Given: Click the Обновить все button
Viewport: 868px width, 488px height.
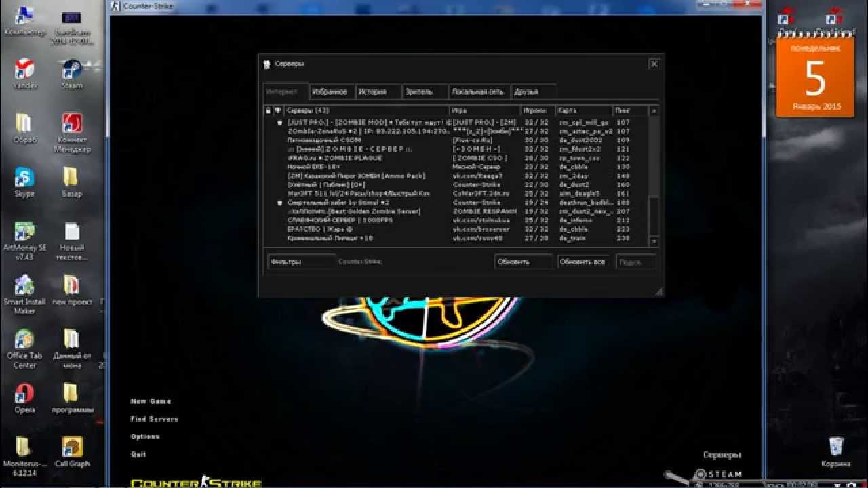Looking at the screenshot, I should [x=585, y=262].
